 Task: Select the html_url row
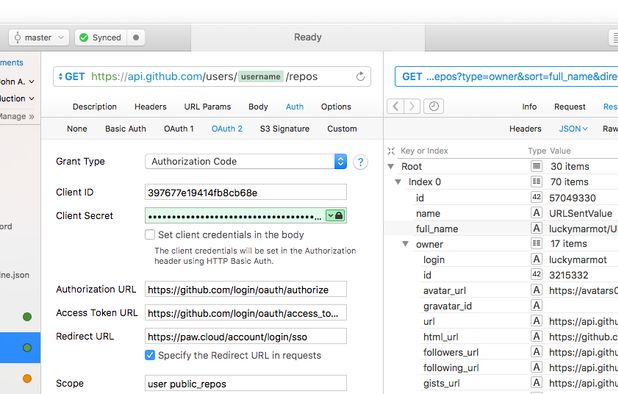[x=501, y=337]
